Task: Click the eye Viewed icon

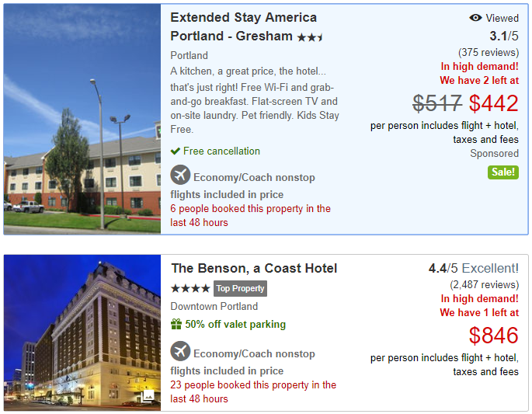Action: [475, 18]
